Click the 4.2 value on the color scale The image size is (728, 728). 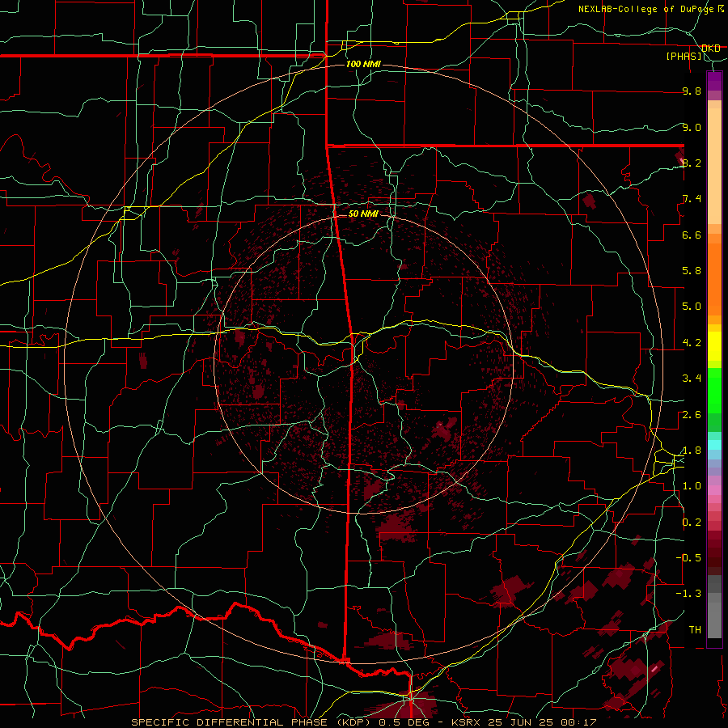pyautogui.click(x=692, y=343)
